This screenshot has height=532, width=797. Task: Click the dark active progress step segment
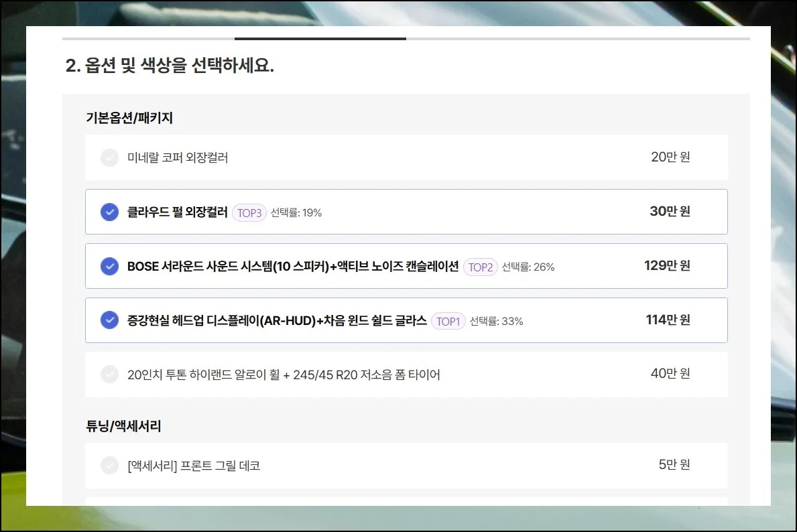pyautogui.click(x=320, y=39)
